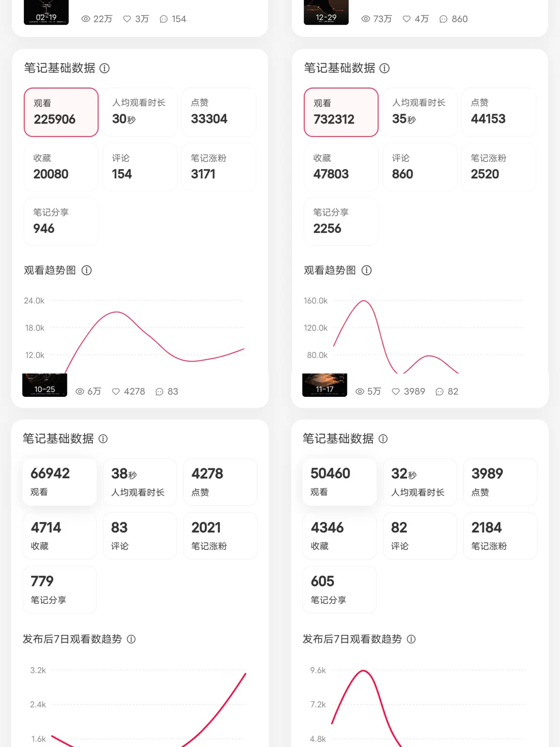Open the note thumbnail dated 02-19
This screenshot has height=747, width=560.
(46, 12)
